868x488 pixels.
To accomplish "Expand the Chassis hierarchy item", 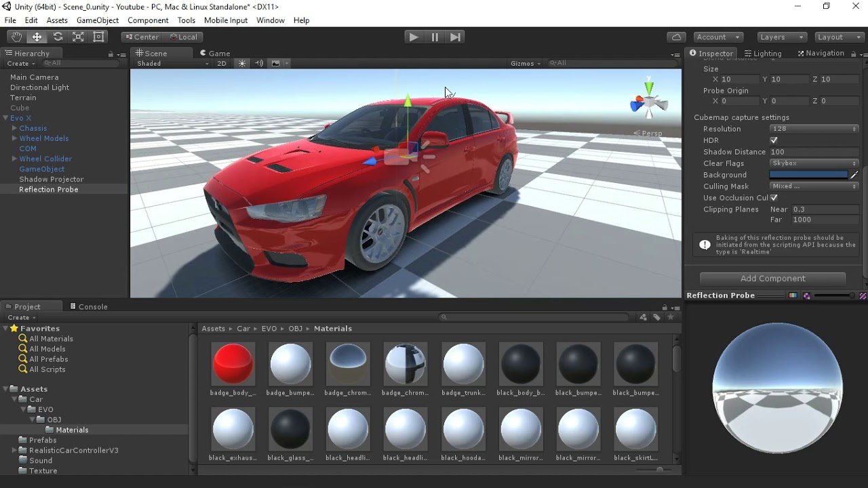I will tap(14, 128).
